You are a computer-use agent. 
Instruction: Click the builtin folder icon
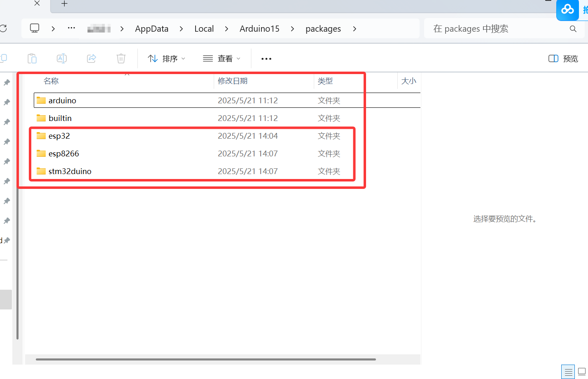pyautogui.click(x=41, y=118)
